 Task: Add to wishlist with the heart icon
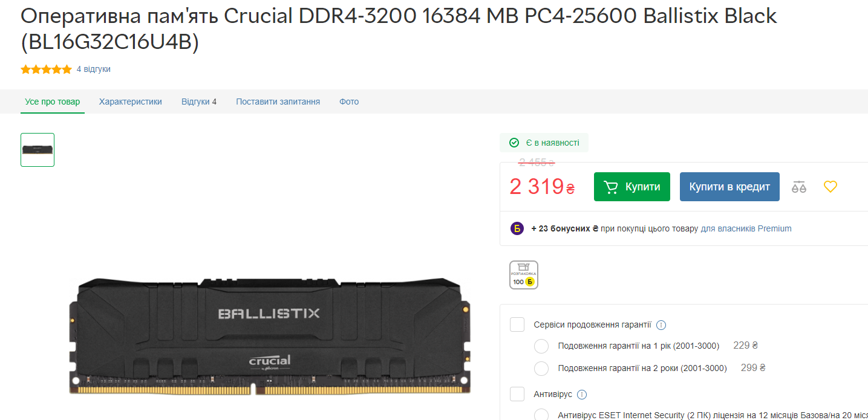830,187
